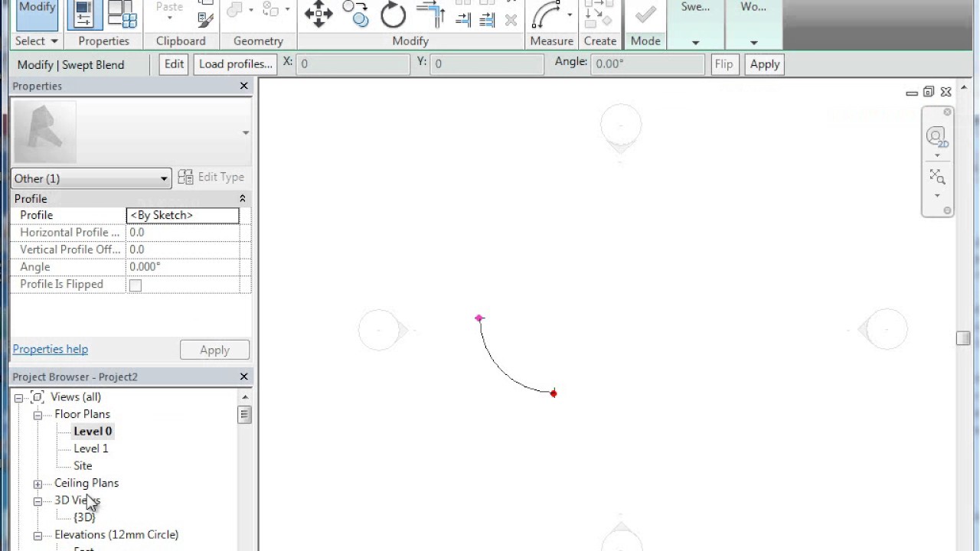Viewport: 980px width, 551px height.
Task: Open the Type Selector dropdown arrow
Action: (x=245, y=132)
